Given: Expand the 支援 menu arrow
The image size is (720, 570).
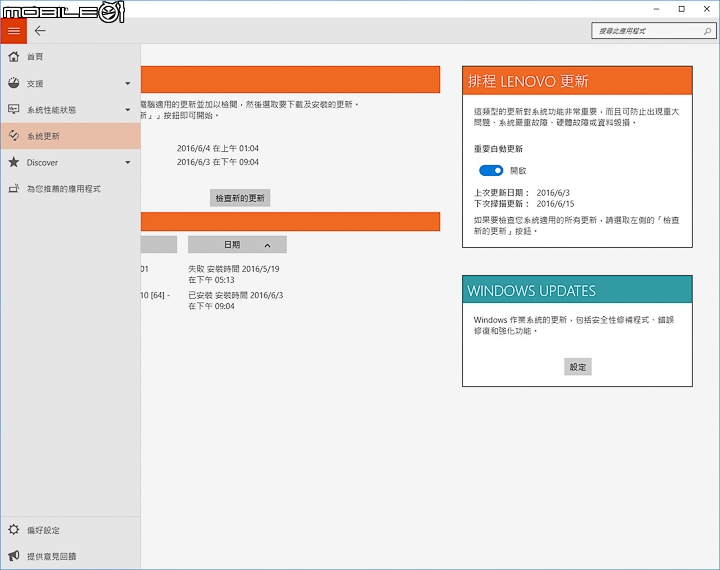Looking at the screenshot, I should click(x=128, y=84).
